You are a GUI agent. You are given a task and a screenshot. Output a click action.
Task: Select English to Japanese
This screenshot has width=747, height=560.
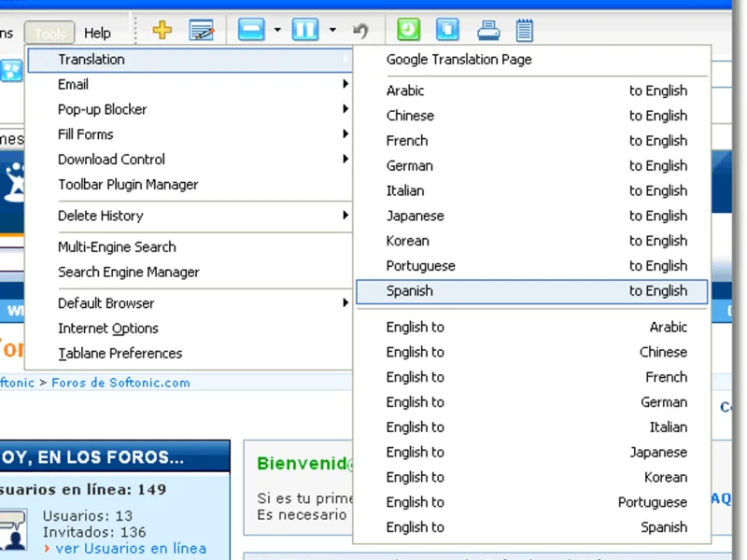pos(531,452)
